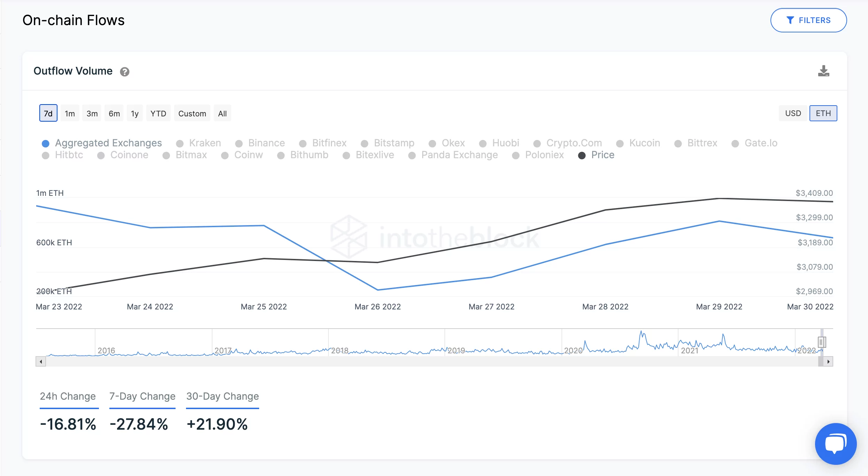Screen dimensions: 868x476
Task: Select the 1m time range
Action: (70, 113)
